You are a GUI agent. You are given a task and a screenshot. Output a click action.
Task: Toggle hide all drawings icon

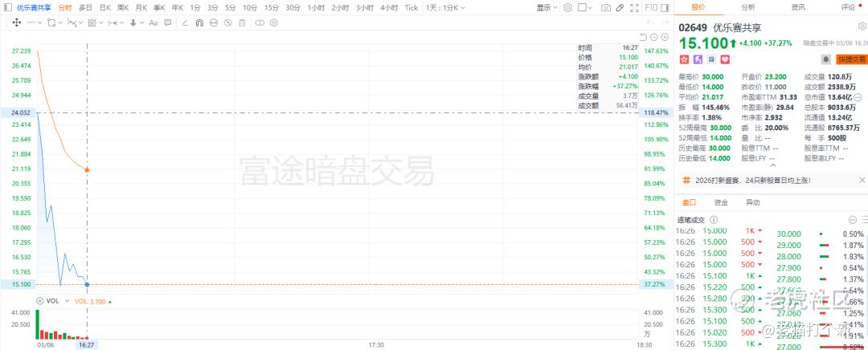click(x=228, y=22)
